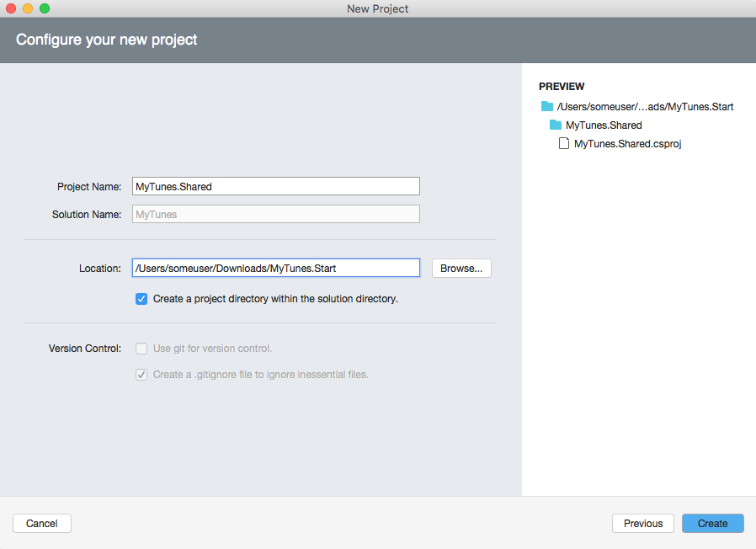
Task: Toggle Use git for version control checkbox
Action: 141,349
